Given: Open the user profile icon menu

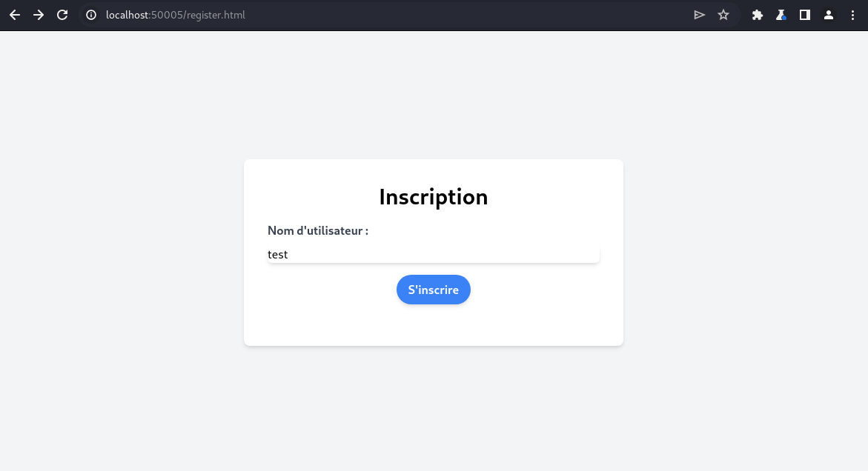Looking at the screenshot, I should (828, 15).
